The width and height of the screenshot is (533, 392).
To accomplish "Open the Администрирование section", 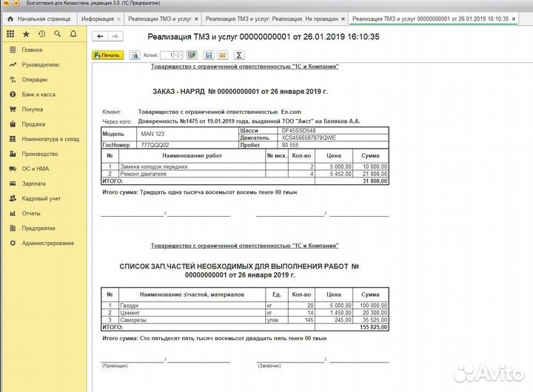I will coord(47,243).
